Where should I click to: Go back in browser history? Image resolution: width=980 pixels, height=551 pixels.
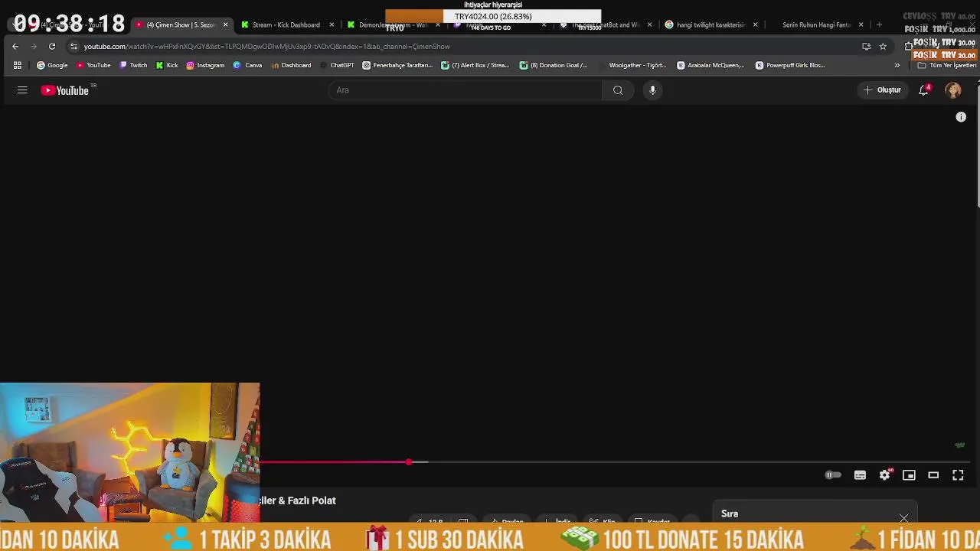[x=15, y=46]
